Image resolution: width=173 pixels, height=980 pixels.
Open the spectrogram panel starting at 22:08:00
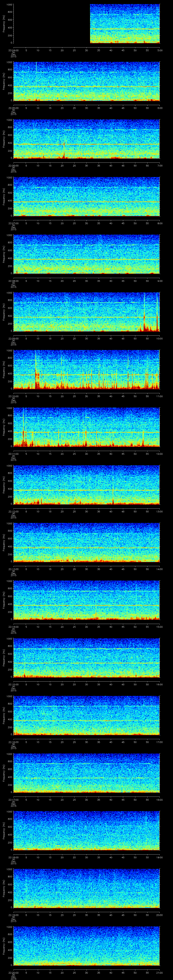coord(86,254)
